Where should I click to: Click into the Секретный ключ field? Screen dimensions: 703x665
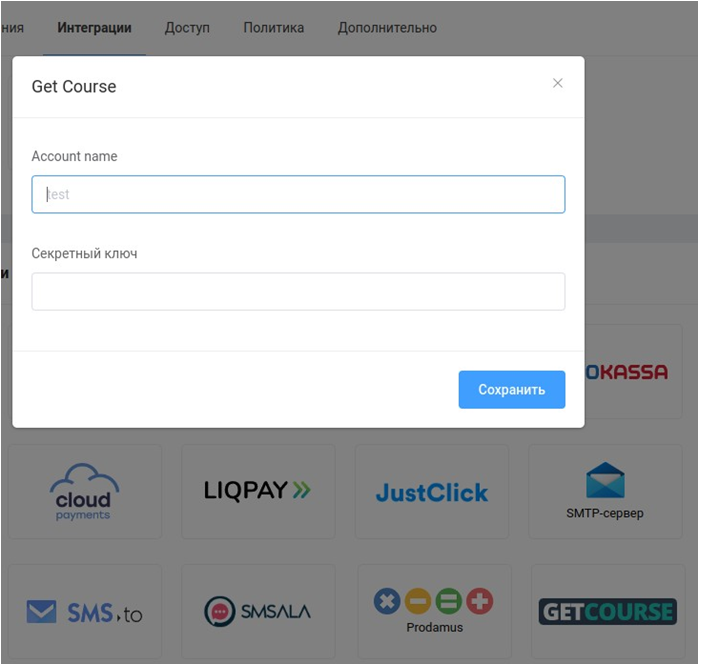(298, 292)
